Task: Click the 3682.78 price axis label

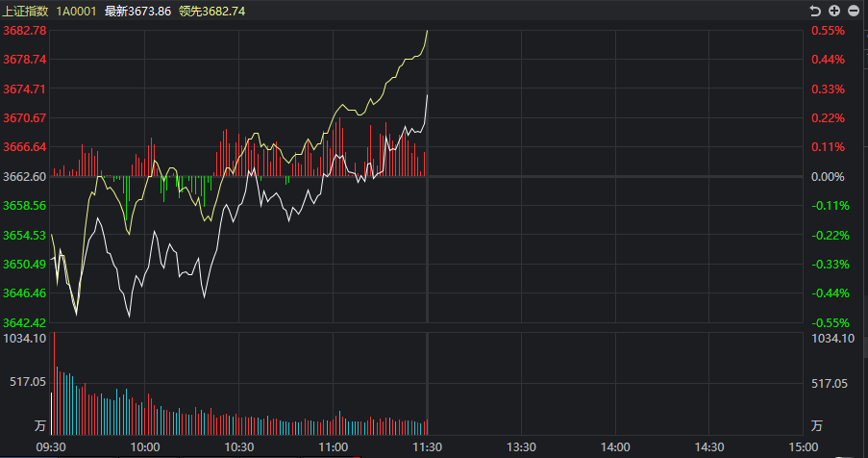Action: pyautogui.click(x=25, y=31)
